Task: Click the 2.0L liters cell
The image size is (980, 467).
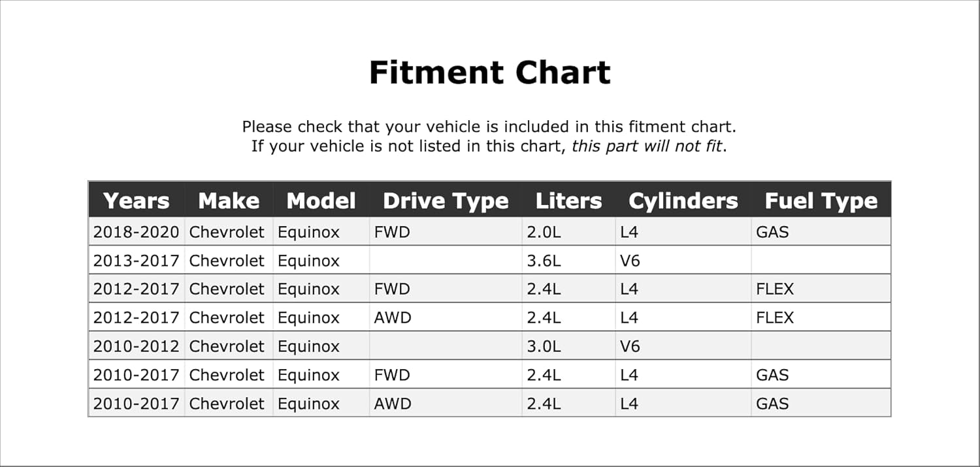Action: 544,232
